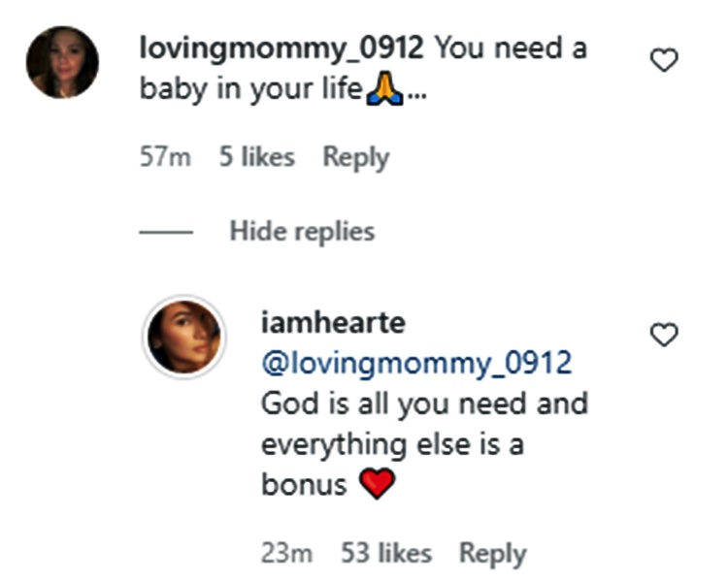Screen dimensions: 728x581
Task: Click the 57m timestamp
Action: 163,157
